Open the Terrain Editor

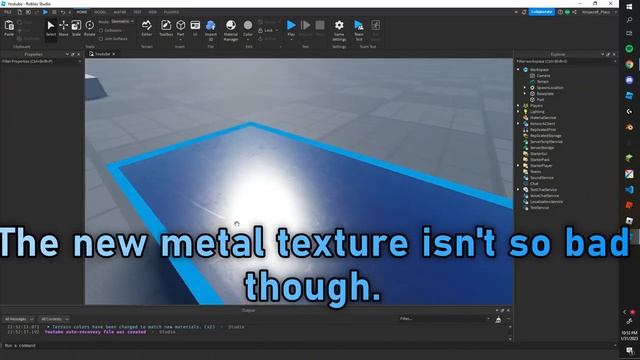147,29
